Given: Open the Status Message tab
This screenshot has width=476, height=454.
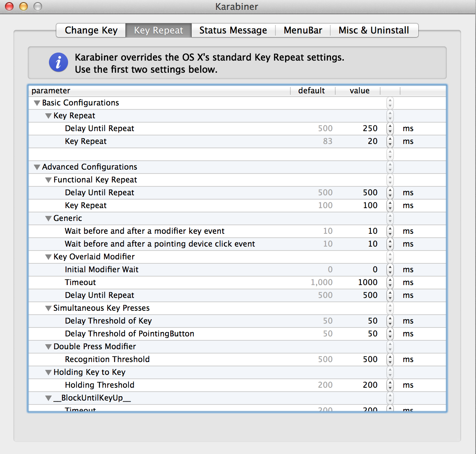Looking at the screenshot, I should (233, 30).
